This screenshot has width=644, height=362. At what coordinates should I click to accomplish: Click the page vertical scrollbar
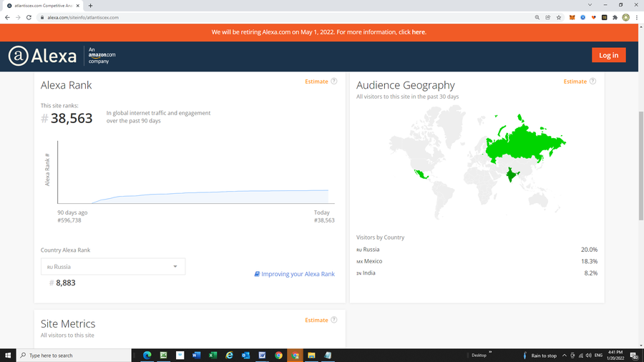click(x=640, y=143)
